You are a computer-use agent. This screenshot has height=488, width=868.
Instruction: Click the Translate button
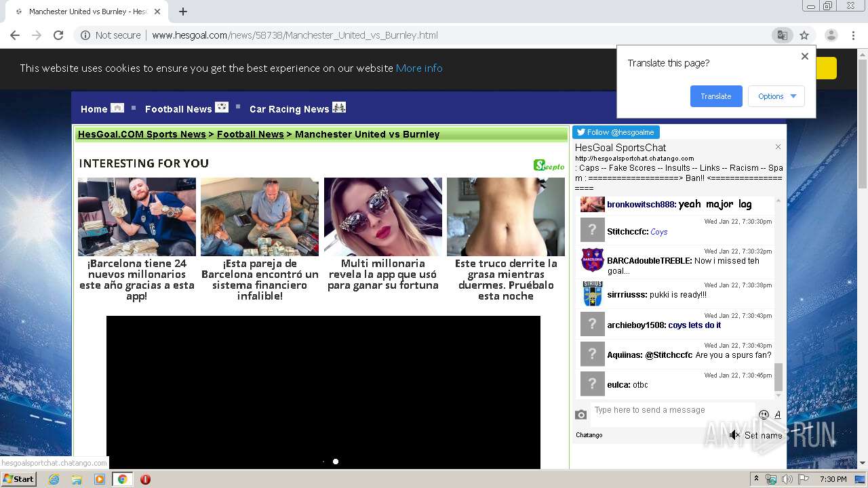716,96
